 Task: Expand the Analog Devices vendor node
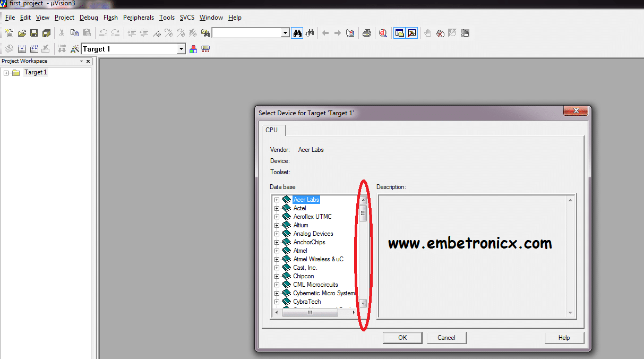tap(277, 234)
